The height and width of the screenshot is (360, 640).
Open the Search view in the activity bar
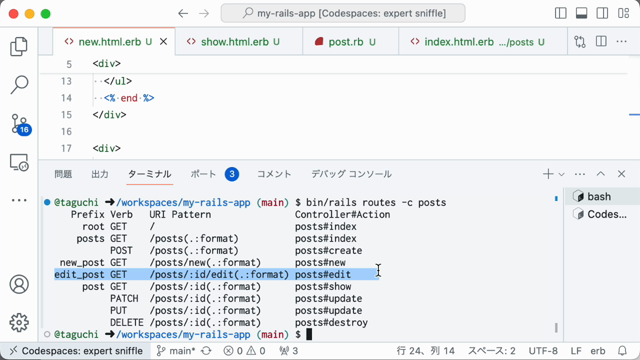coord(19,84)
